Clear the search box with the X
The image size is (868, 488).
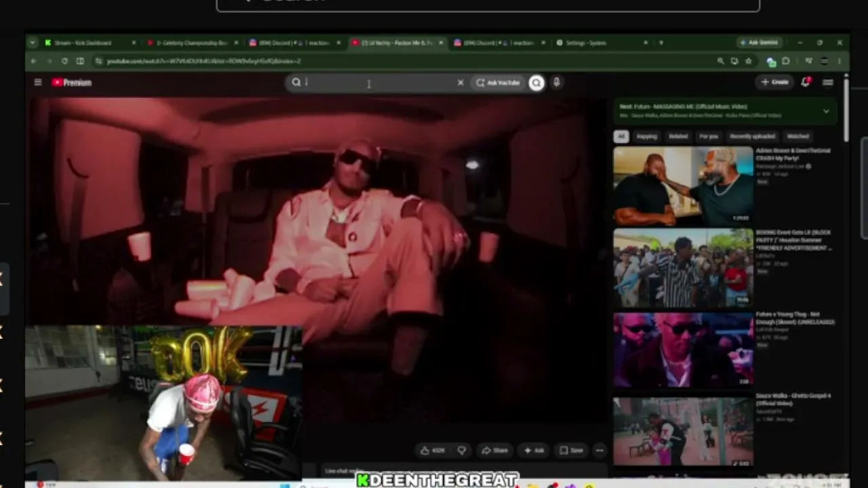point(460,83)
